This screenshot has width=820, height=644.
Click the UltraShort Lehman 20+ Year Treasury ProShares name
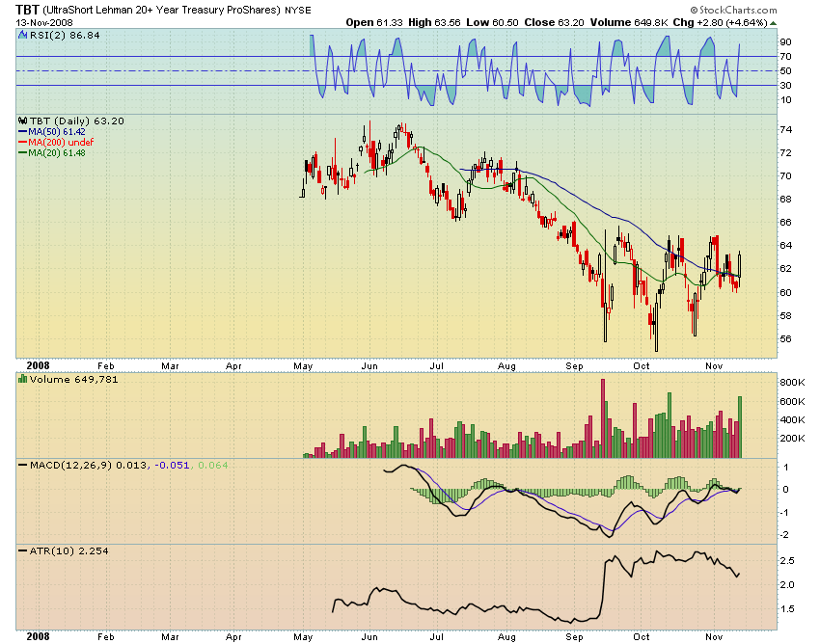click(x=162, y=10)
